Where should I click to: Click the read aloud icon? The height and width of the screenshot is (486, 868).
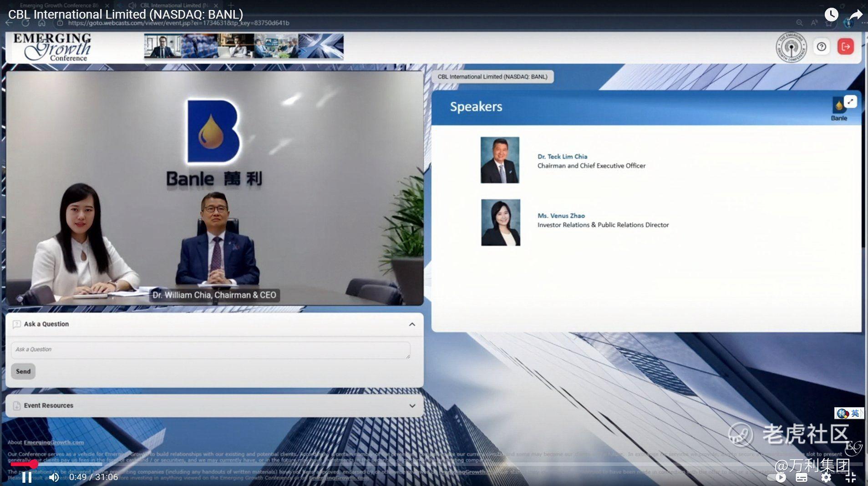point(814,23)
